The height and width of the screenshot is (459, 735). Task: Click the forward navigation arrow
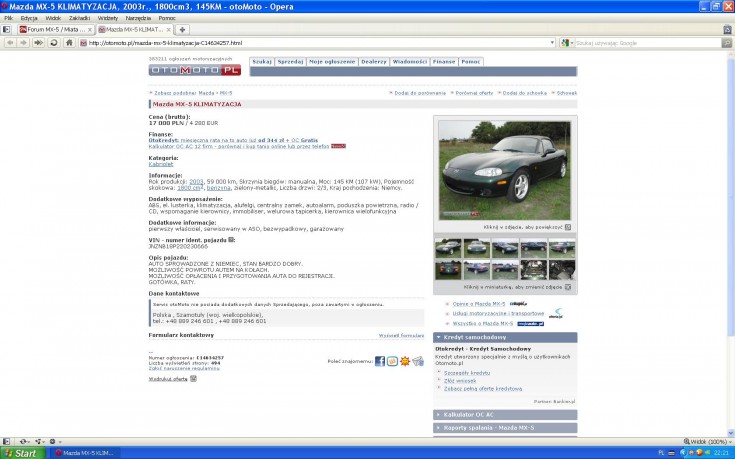click(x=23, y=43)
